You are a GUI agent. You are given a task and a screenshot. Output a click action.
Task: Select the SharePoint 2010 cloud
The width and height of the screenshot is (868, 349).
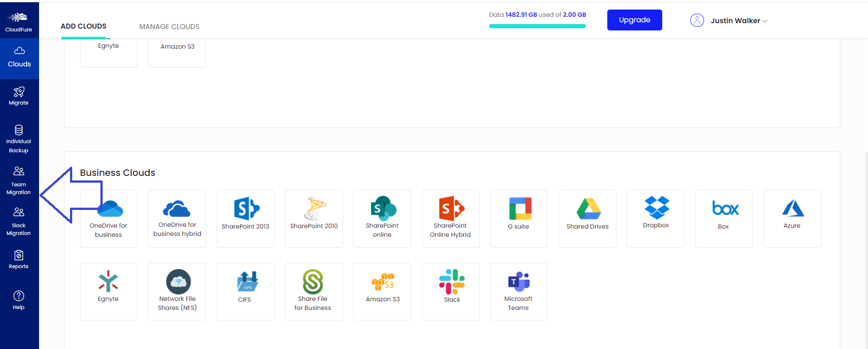[x=314, y=219]
